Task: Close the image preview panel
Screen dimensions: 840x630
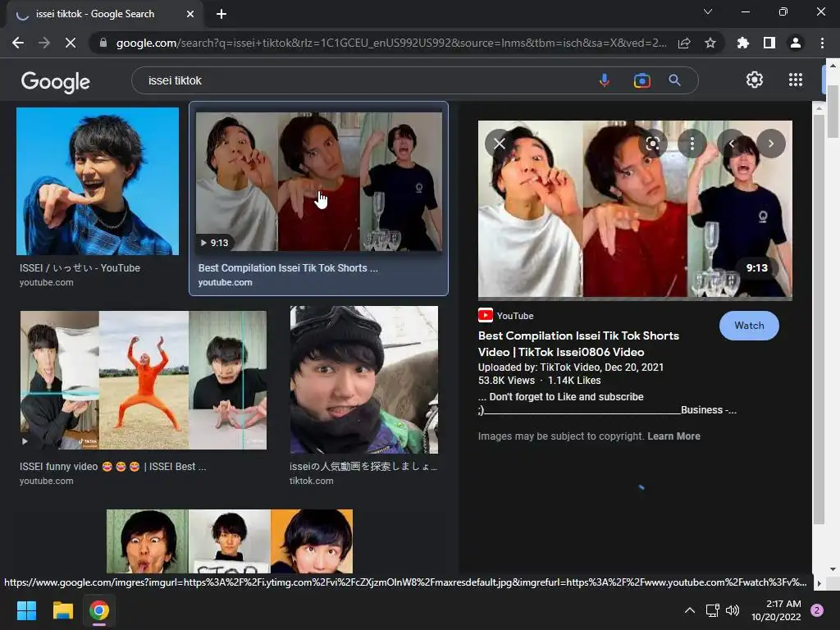Action: pos(500,144)
